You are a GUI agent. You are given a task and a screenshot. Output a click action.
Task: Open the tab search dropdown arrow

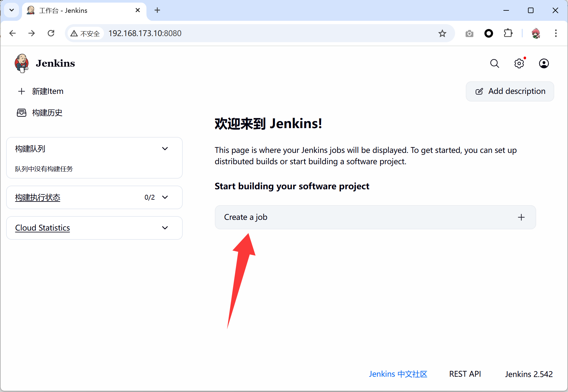(12, 10)
